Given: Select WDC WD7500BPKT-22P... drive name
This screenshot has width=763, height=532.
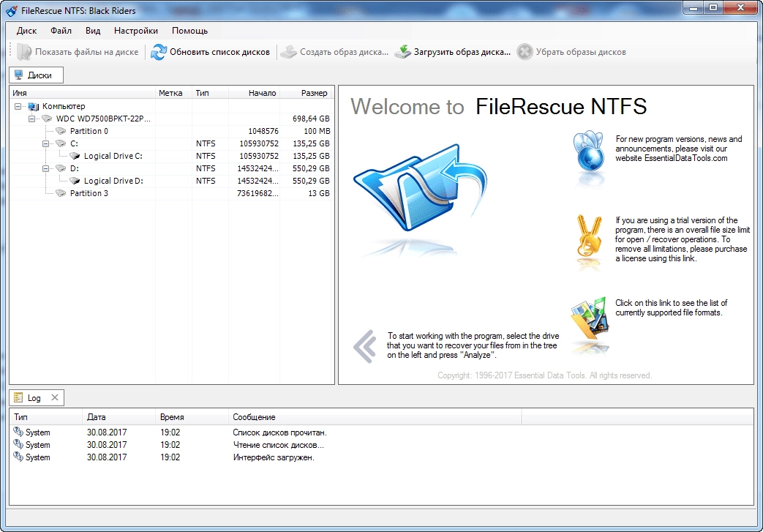Looking at the screenshot, I should (x=103, y=119).
